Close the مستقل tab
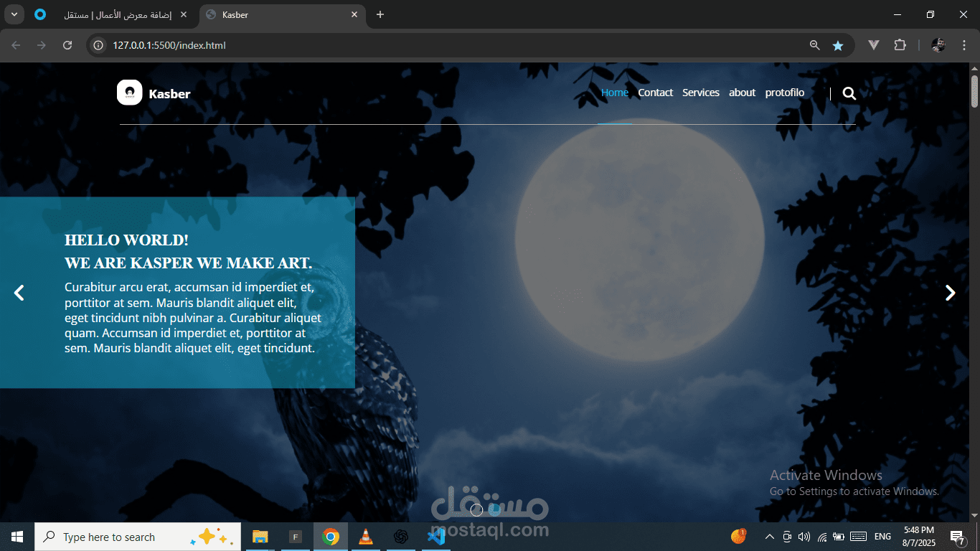This screenshot has height=551, width=980. coord(184,14)
